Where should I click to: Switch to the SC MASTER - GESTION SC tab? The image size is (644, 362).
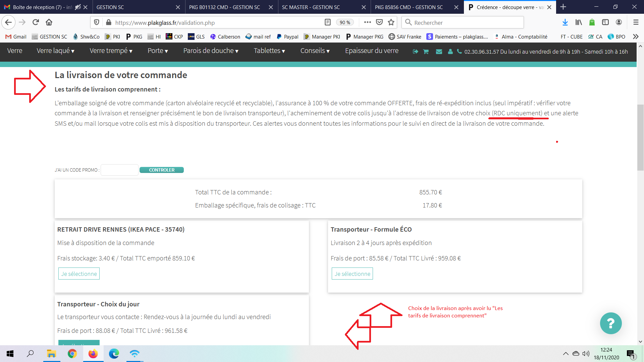(311, 7)
